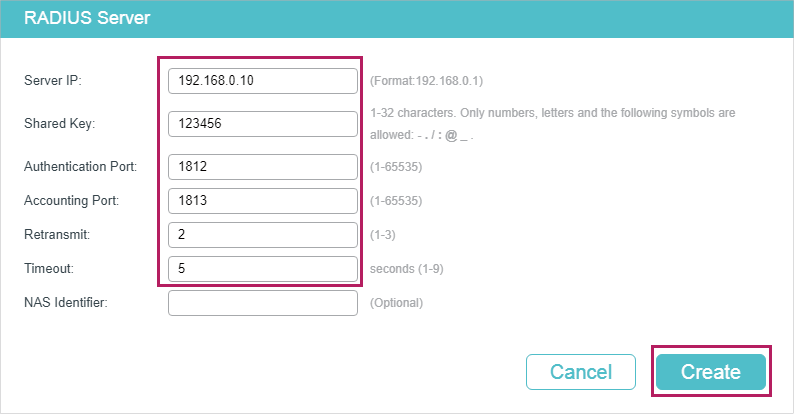Click the Create button
This screenshot has width=794, height=414.
pyautogui.click(x=711, y=372)
